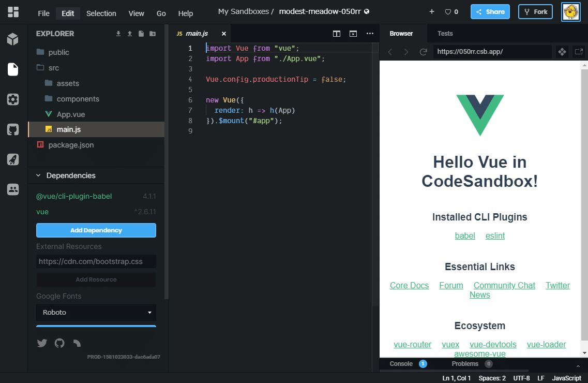The height and width of the screenshot is (383, 588).
Task: Collapse the Dependencies section
Action: click(38, 175)
